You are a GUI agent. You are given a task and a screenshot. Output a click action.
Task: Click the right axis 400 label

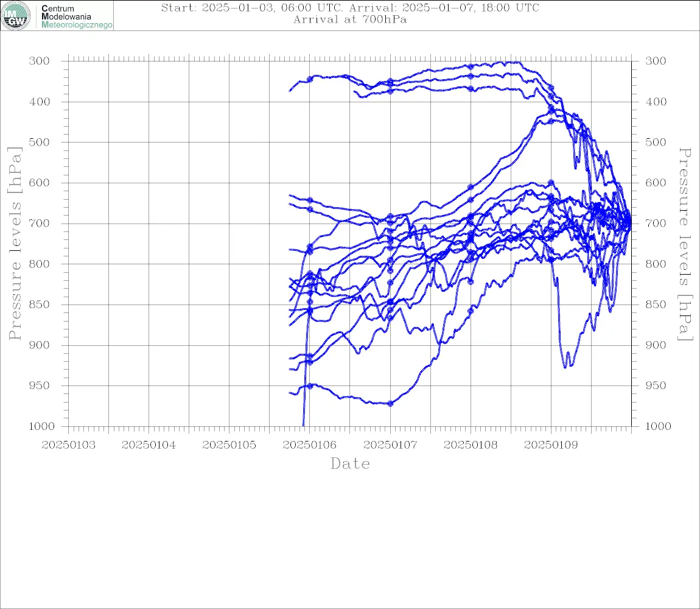656,102
